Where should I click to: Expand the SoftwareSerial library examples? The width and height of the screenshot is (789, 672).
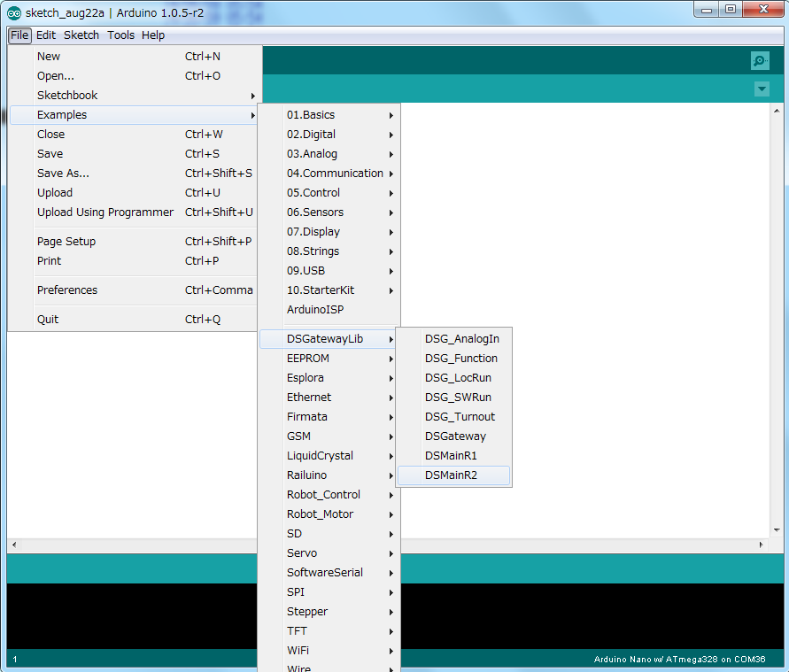[x=329, y=573]
